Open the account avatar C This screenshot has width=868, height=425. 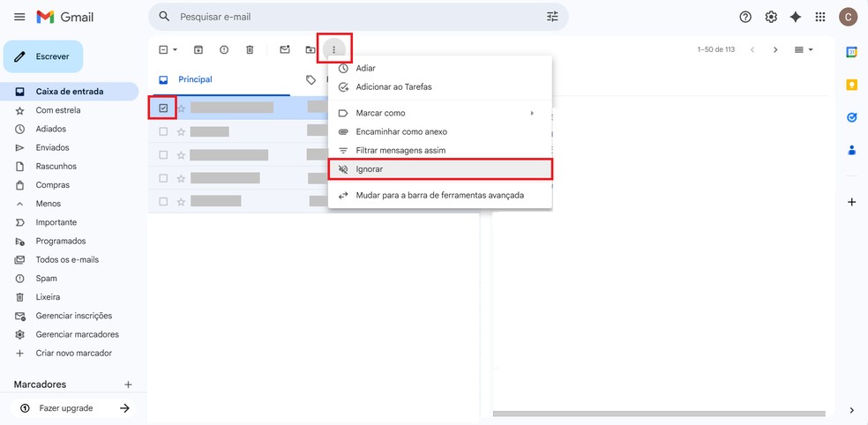click(x=848, y=17)
